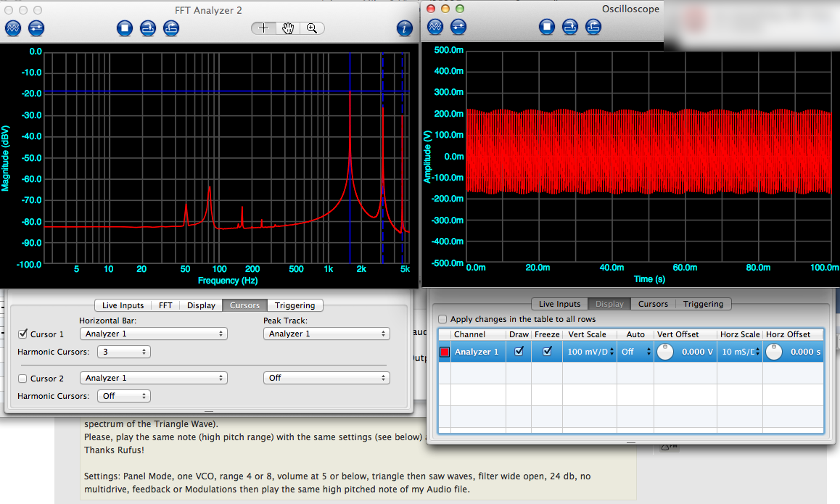Image resolution: width=840 pixels, height=504 pixels.
Task: Click the stop button in FFT Analyzer toolbar
Action: pos(125,28)
